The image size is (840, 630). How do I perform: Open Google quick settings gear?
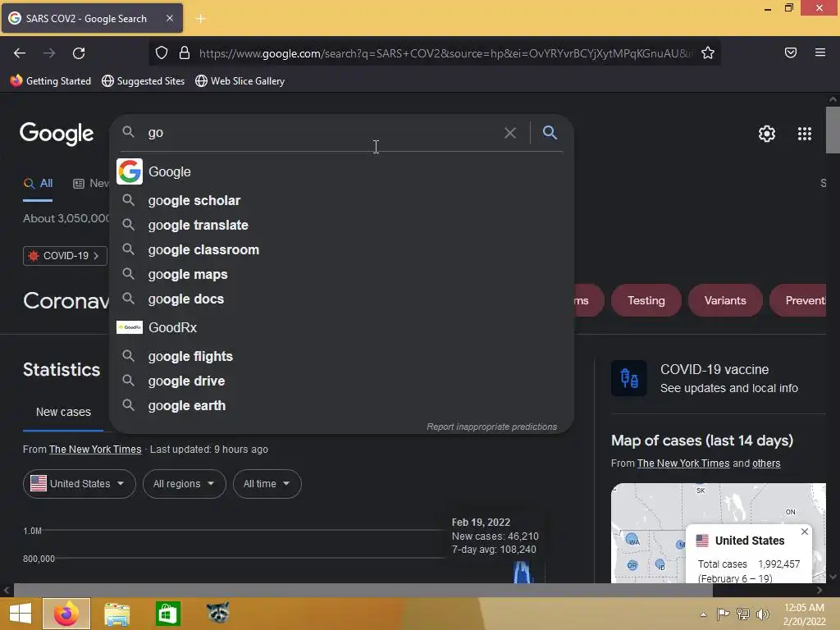coord(767,134)
